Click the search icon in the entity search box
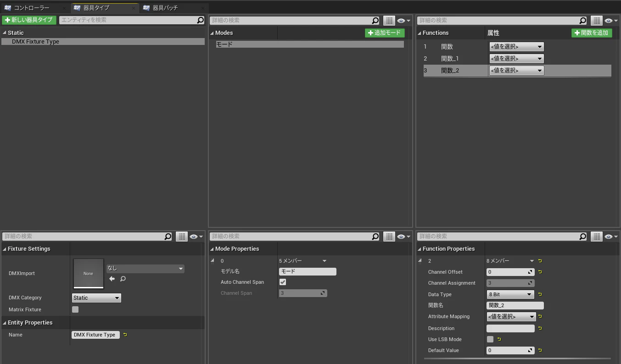621x364 pixels. pyautogui.click(x=200, y=20)
